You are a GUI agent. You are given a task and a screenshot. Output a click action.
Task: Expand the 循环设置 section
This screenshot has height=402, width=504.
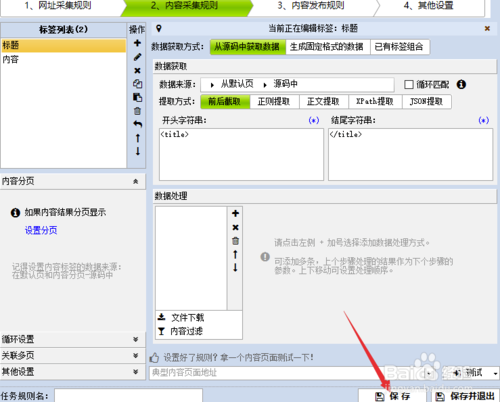(73, 339)
